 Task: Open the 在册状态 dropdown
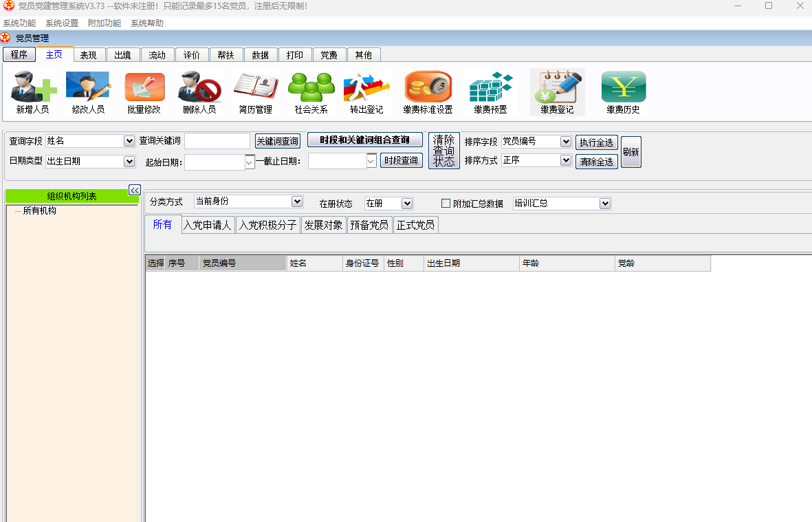pos(407,204)
